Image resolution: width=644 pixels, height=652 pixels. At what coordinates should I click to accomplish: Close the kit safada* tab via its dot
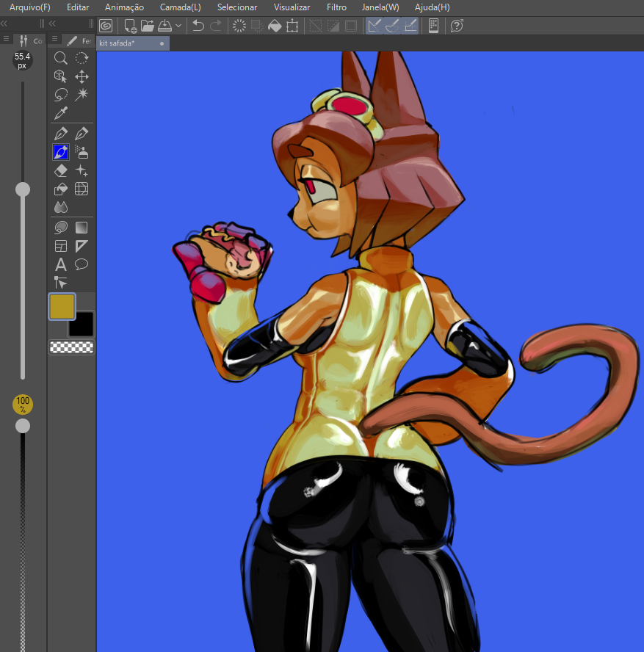coord(162,43)
